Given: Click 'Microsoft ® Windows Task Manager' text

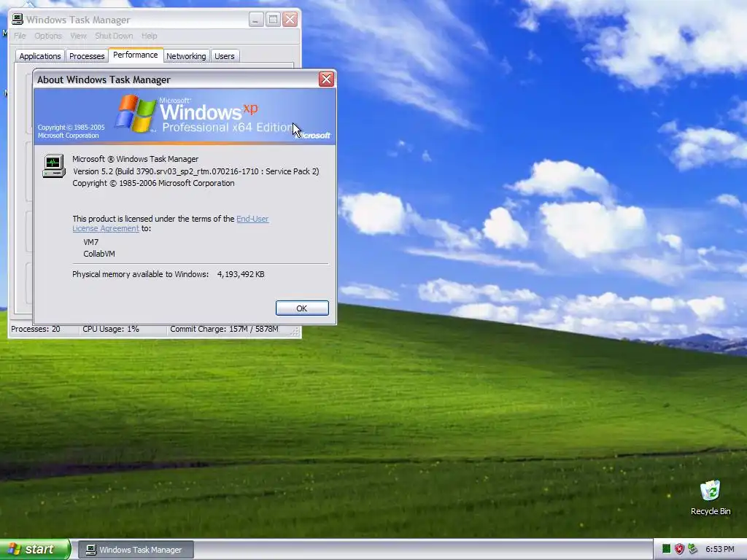Looking at the screenshot, I should 135,159.
